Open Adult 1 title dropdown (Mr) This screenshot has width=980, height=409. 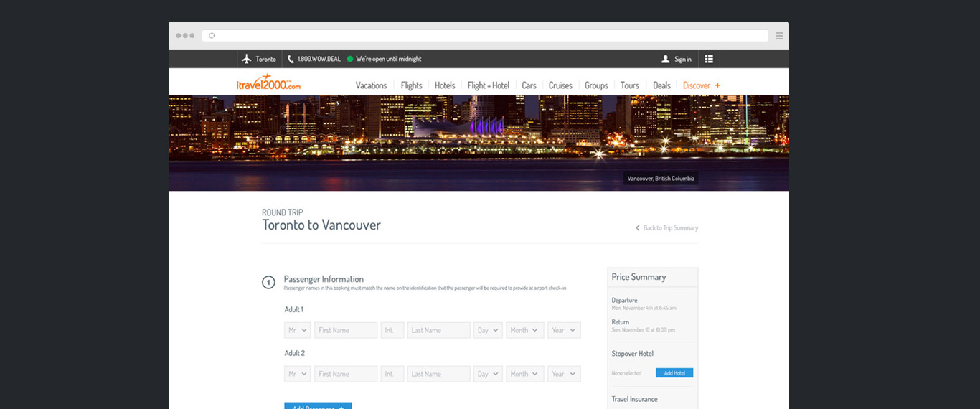pyautogui.click(x=297, y=330)
